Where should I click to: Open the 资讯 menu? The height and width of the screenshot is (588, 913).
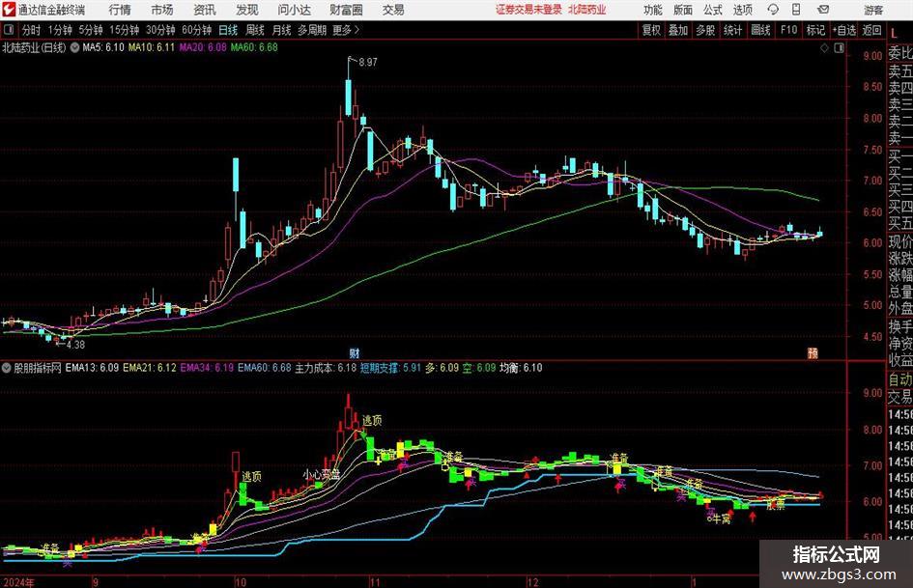point(205,10)
